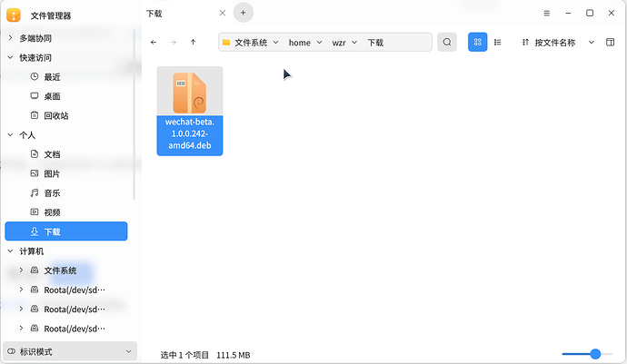Go forward with the right arrow
The width and height of the screenshot is (627, 364).
coord(174,42)
